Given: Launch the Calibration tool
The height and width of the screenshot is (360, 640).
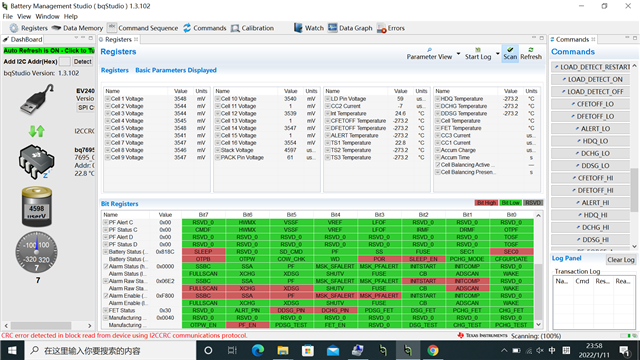Looking at the screenshot, I should coord(252,28).
